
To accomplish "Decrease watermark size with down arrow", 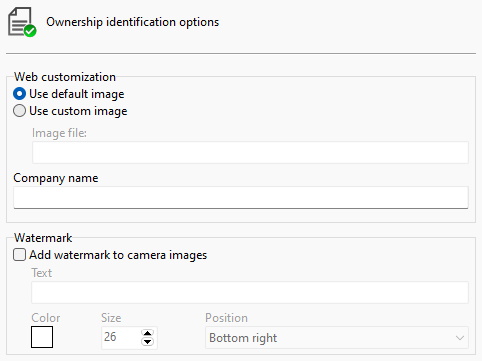I will coord(147,342).
